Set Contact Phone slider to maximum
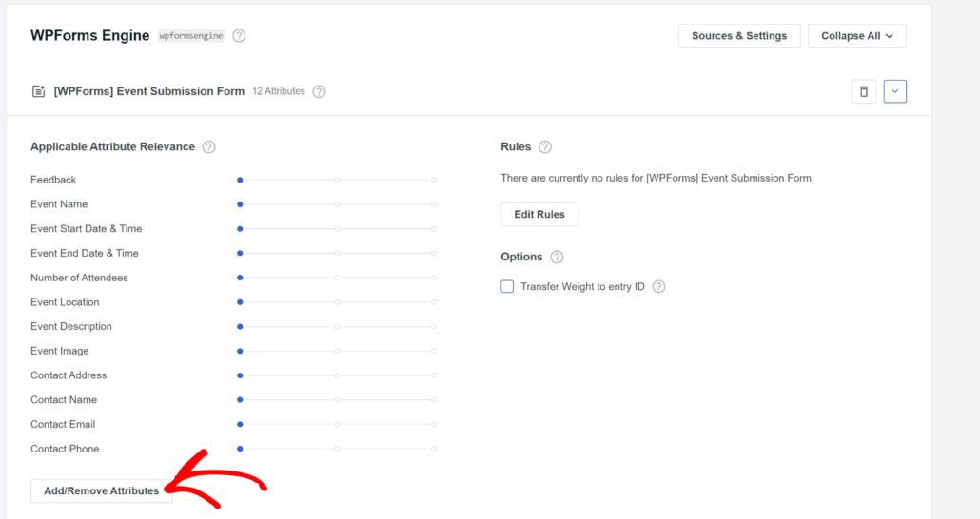The height and width of the screenshot is (519, 980). coord(434,449)
